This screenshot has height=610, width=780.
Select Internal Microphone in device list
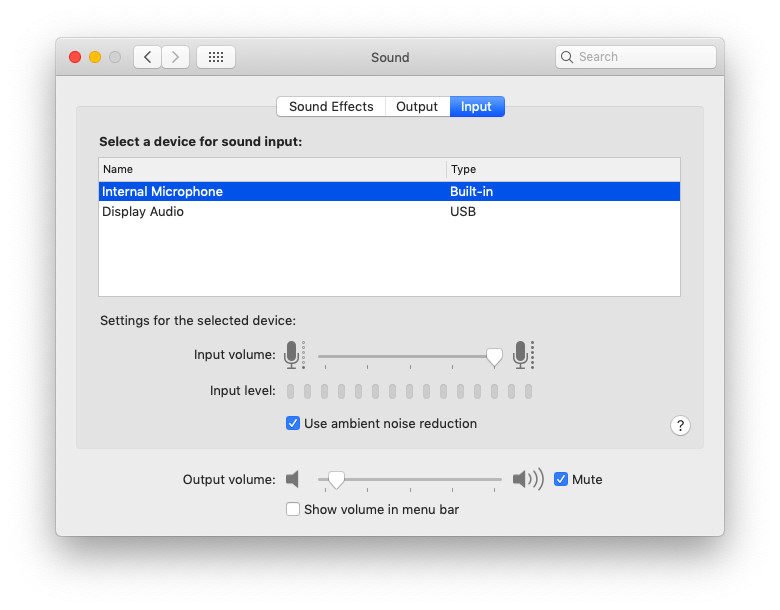pos(162,191)
